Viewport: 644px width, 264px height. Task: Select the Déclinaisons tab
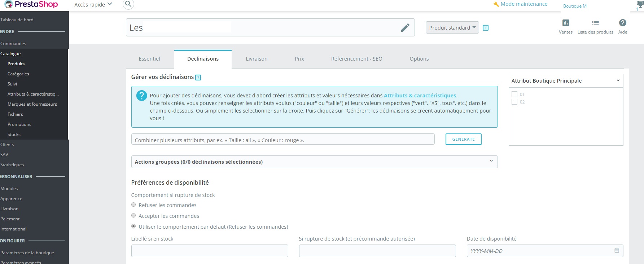coord(203,59)
